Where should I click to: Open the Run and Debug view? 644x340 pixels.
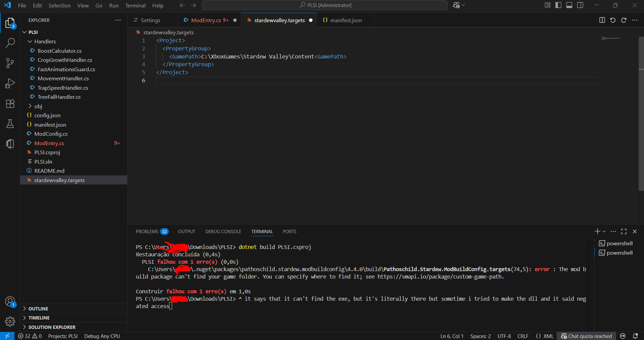tap(10, 83)
